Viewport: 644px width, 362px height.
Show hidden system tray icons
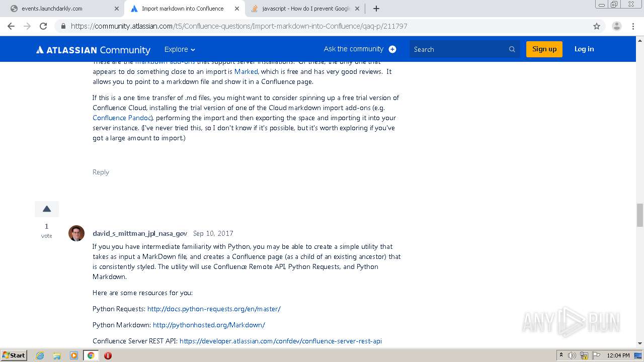(x=561, y=355)
